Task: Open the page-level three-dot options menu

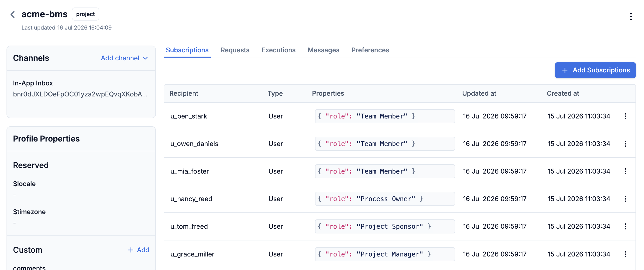Action: coord(631,17)
